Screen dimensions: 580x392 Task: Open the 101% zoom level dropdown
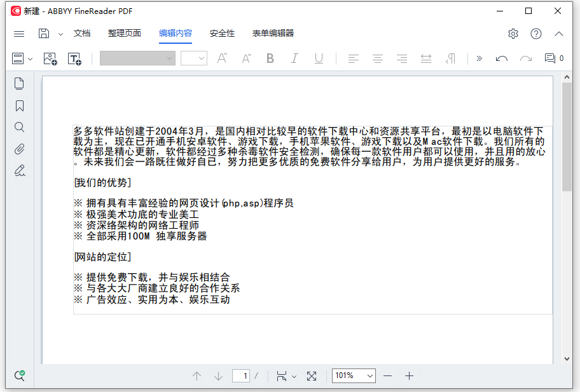point(354,375)
